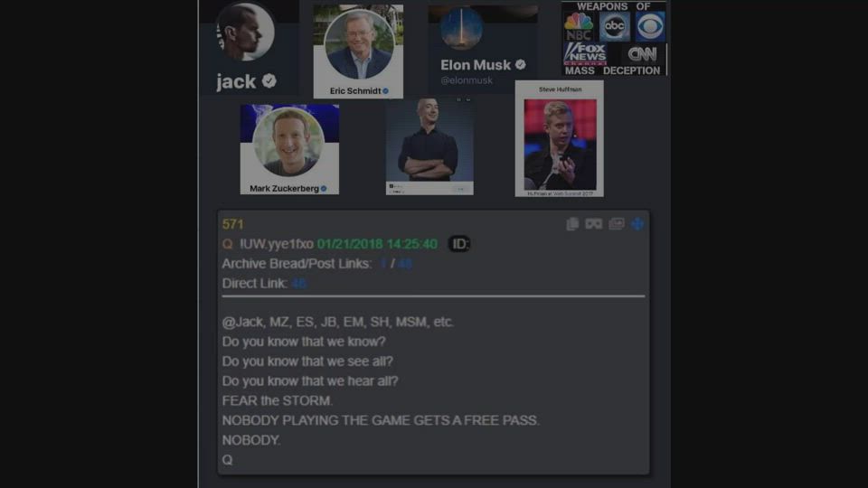Click the verified badge beside jack
This screenshot has width=868, height=488.
coord(269,80)
